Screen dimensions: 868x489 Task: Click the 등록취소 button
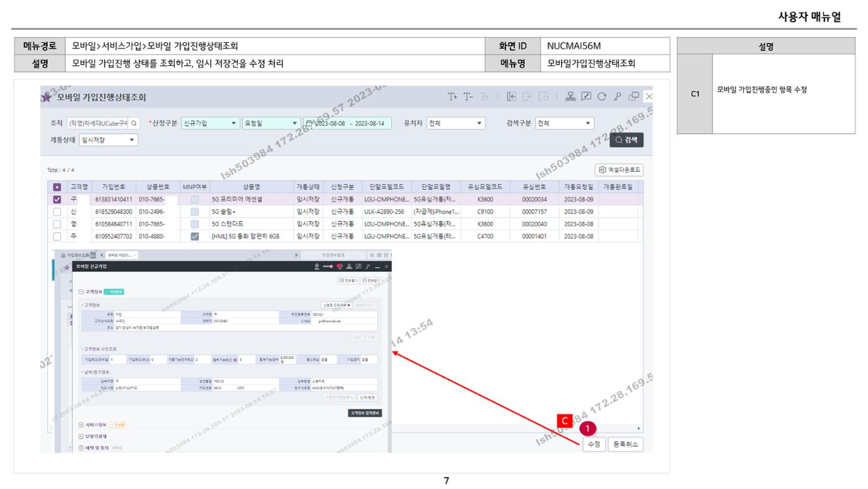point(625,444)
